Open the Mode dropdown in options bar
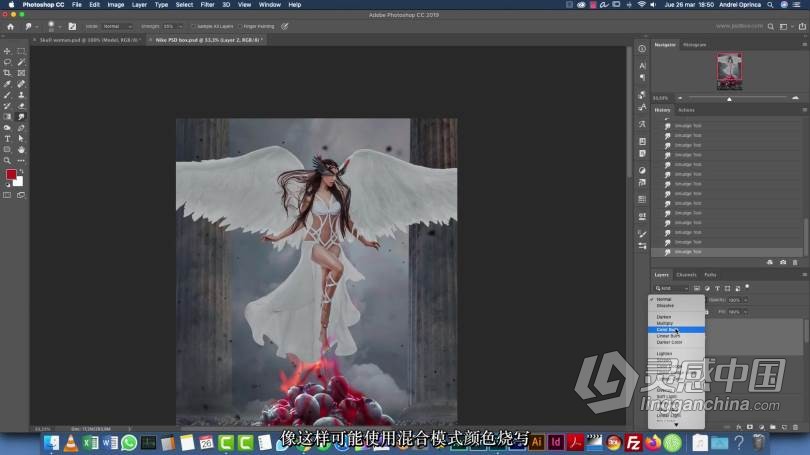This screenshot has width=810, height=455. [x=117, y=26]
